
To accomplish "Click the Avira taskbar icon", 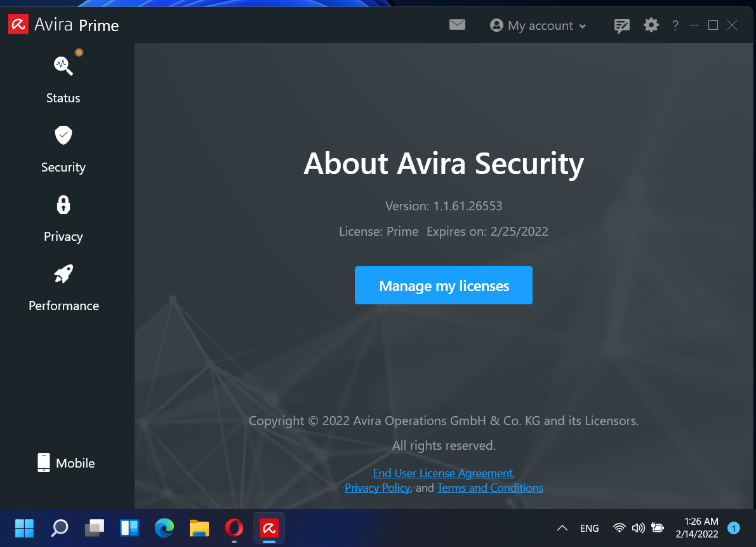I will click(269, 528).
